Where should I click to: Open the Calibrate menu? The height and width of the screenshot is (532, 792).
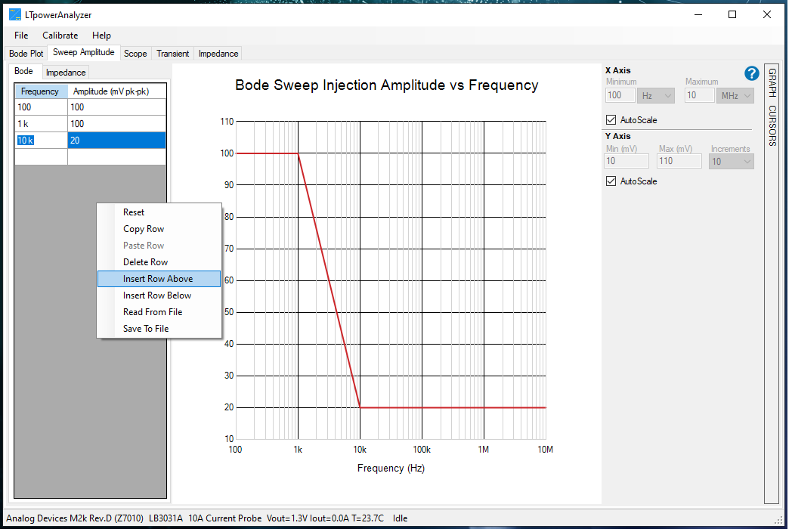coord(60,36)
